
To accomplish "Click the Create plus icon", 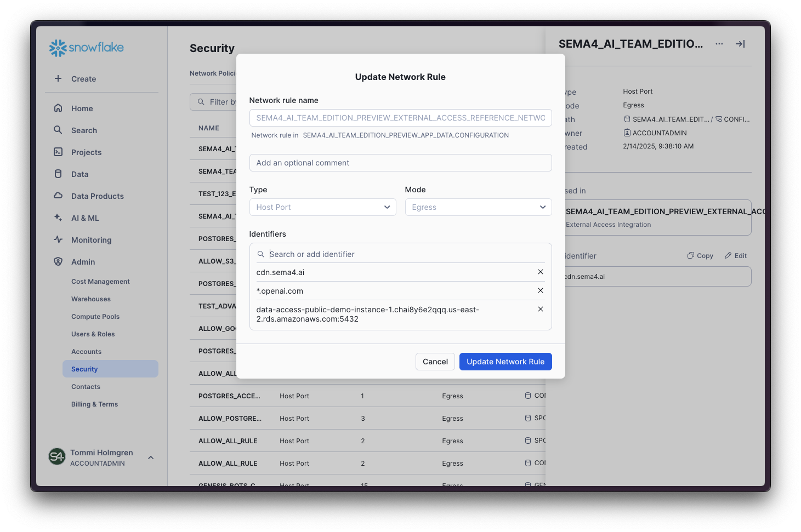I will click(58, 78).
